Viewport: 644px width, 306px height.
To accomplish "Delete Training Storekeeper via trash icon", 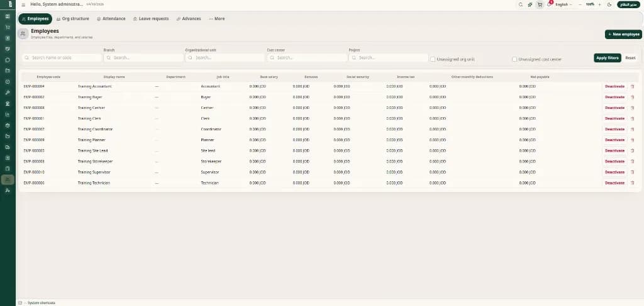I will [x=633, y=162].
